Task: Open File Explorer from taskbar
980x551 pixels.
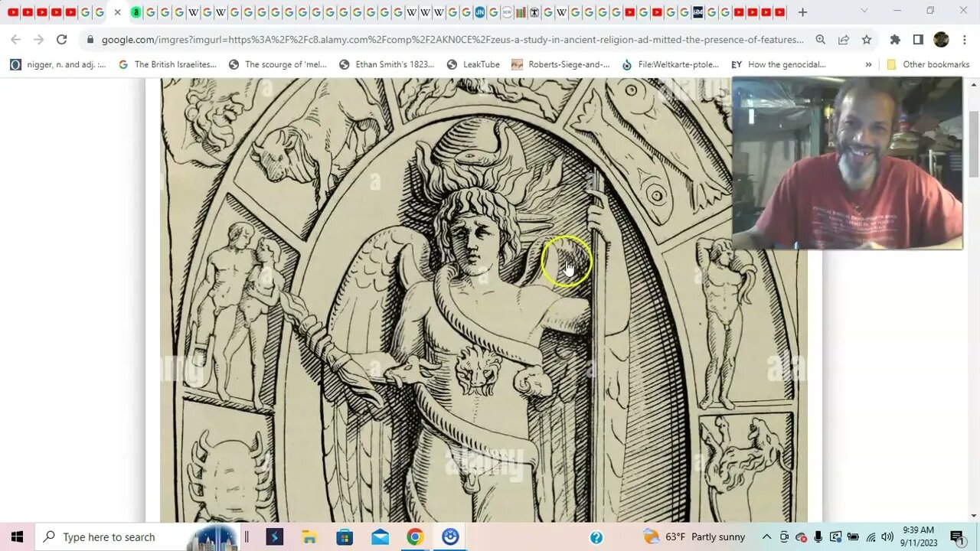Action: (x=309, y=536)
